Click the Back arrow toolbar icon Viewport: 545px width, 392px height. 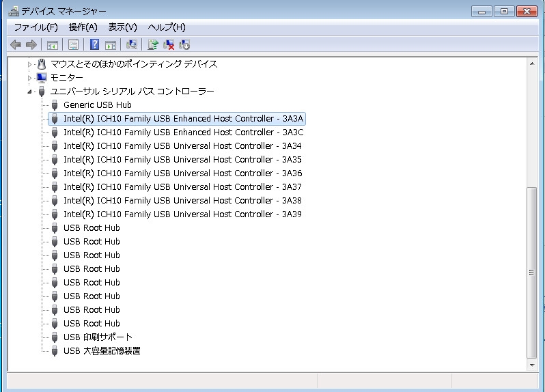pos(16,44)
